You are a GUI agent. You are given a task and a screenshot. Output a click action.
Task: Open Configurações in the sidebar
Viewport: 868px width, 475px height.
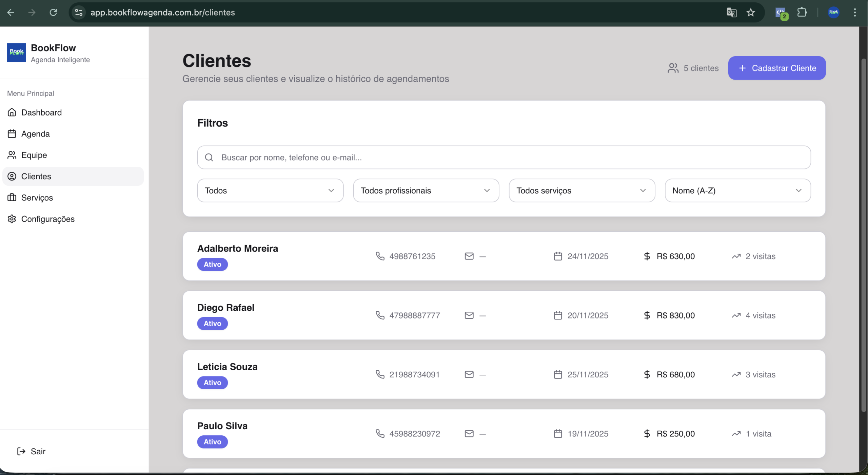[x=48, y=219]
